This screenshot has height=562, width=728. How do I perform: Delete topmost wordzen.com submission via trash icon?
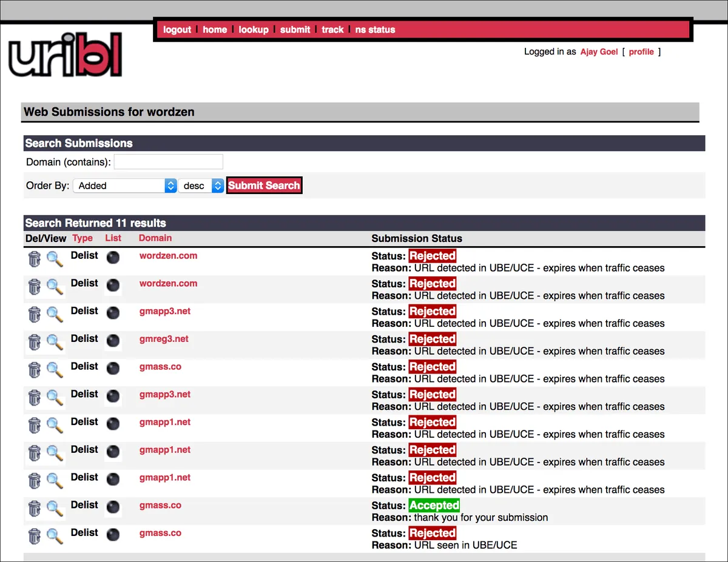point(35,259)
